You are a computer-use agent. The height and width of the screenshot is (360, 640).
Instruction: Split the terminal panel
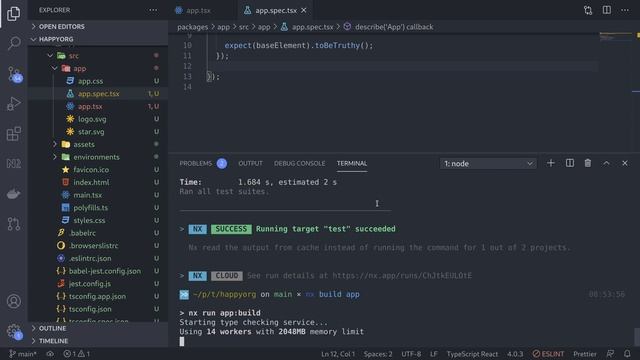click(570, 163)
